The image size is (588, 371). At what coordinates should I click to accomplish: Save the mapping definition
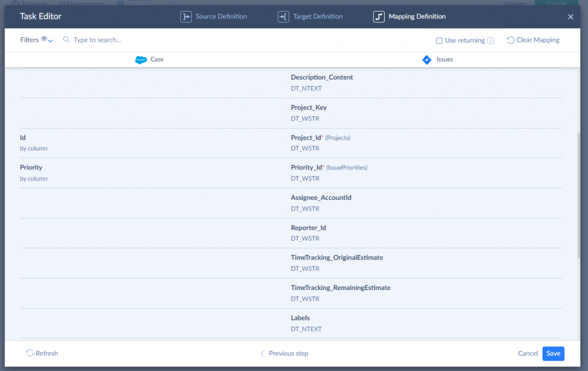click(x=552, y=353)
